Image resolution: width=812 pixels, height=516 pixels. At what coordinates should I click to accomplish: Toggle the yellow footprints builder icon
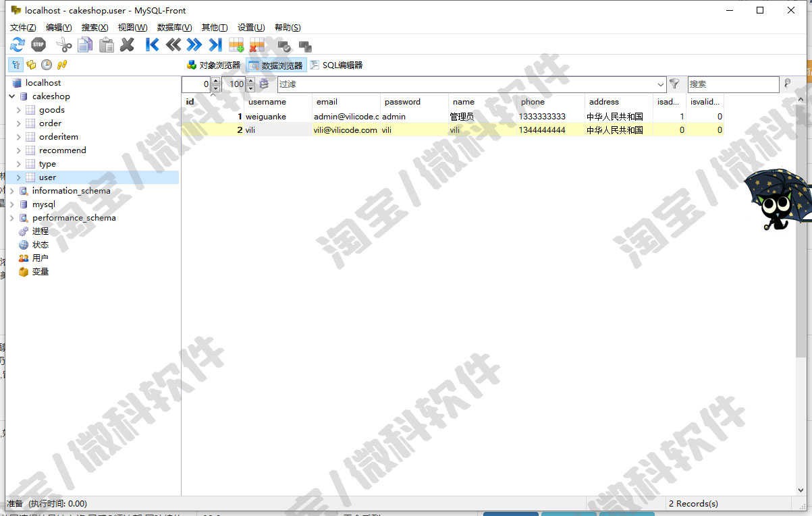pos(62,65)
